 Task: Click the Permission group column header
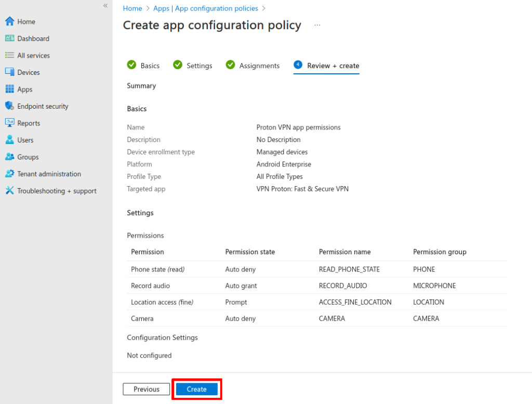tap(440, 252)
